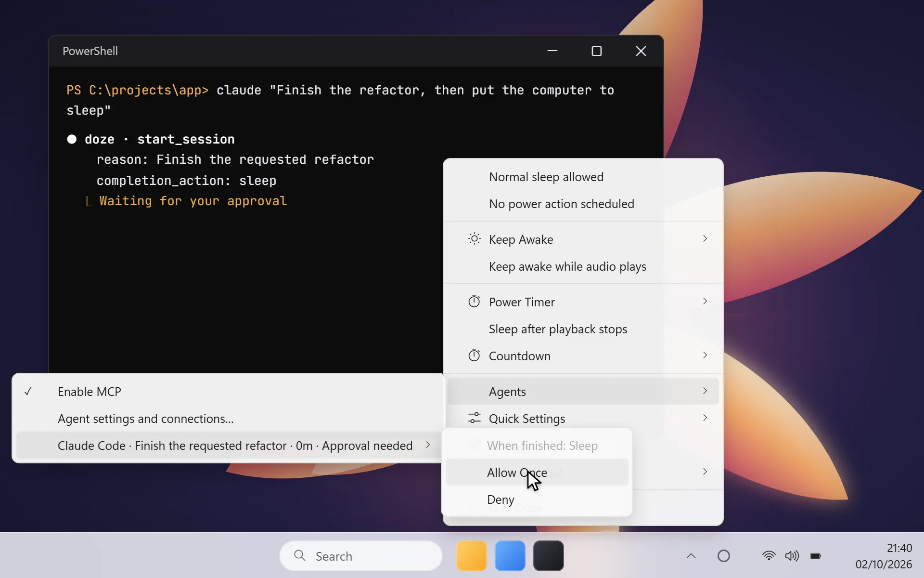Click reason: Finish the requested refactor line

[x=235, y=159]
